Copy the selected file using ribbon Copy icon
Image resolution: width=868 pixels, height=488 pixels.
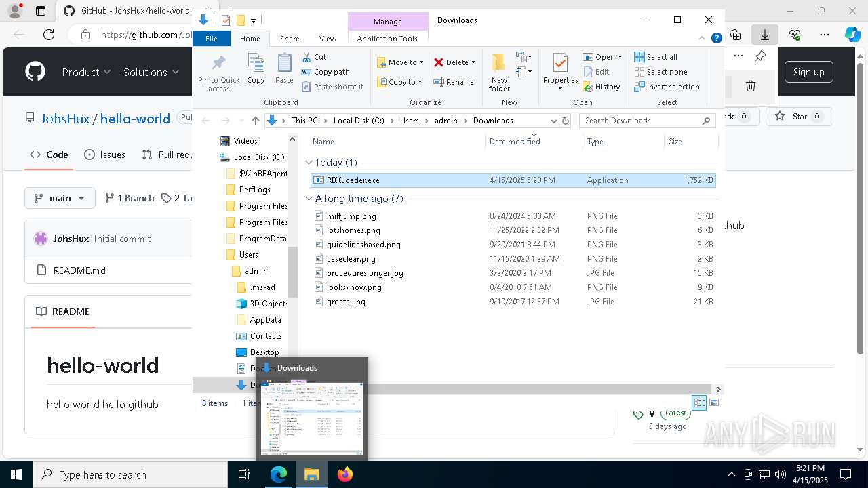256,68
